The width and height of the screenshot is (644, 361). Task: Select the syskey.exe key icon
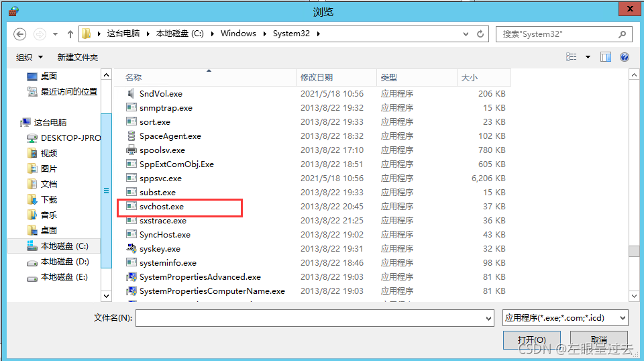click(x=131, y=248)
